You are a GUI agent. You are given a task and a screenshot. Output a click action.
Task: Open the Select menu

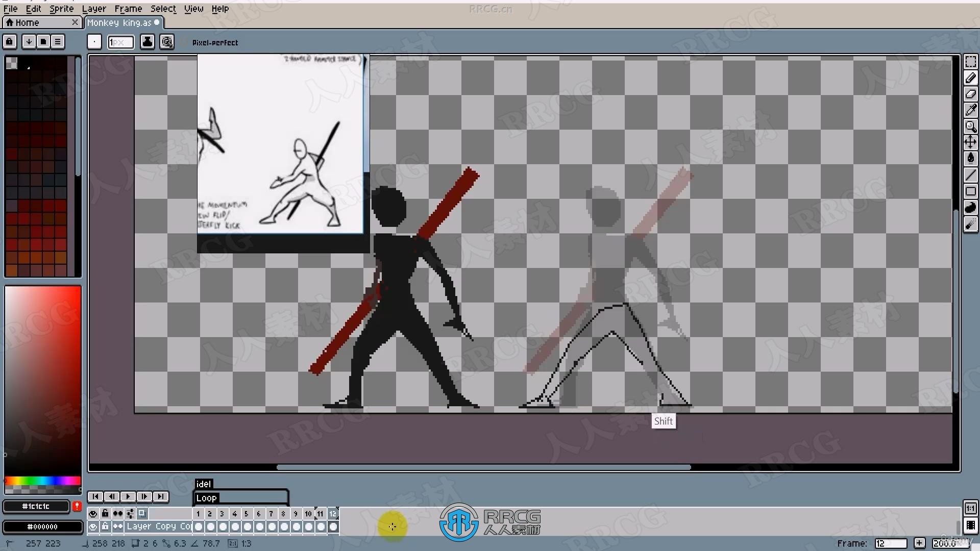163,9
